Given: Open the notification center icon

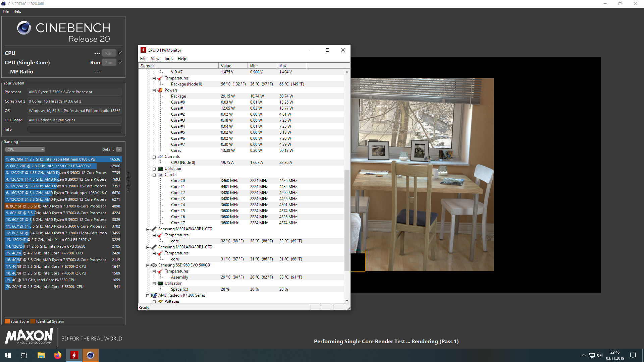Looking at the screenshot, I should click(633, 355).
